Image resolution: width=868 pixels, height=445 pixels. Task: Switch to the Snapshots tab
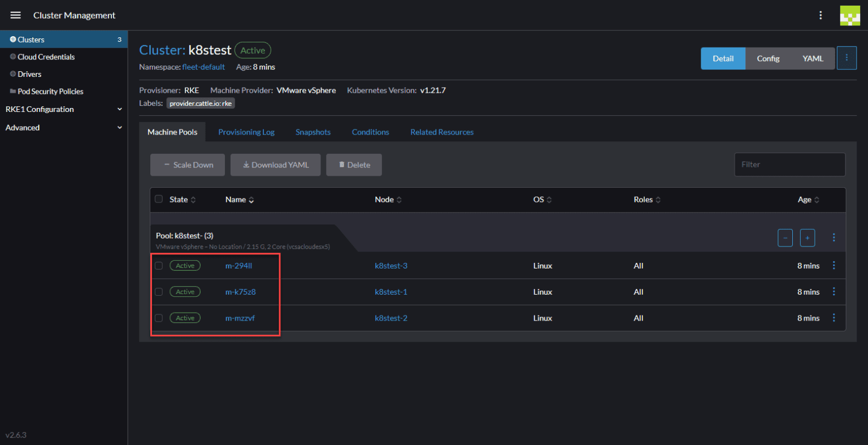[x=313, y=132]
